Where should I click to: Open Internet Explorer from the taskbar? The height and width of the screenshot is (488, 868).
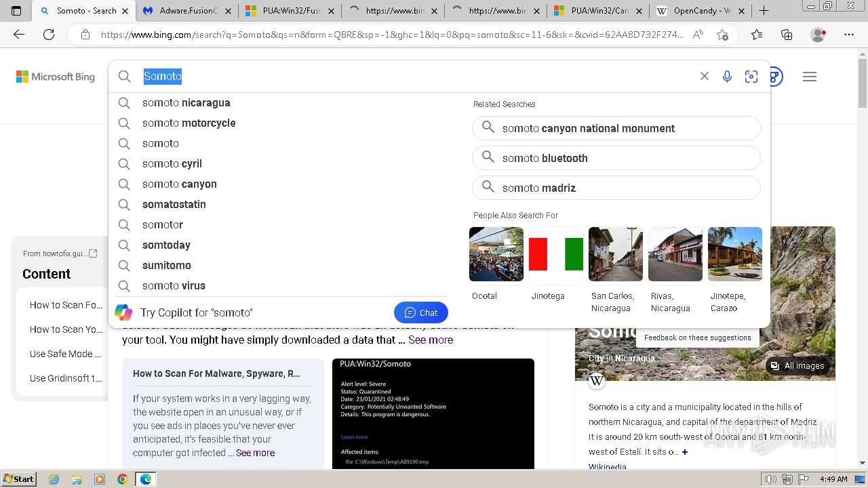click(x=54, y=479)
